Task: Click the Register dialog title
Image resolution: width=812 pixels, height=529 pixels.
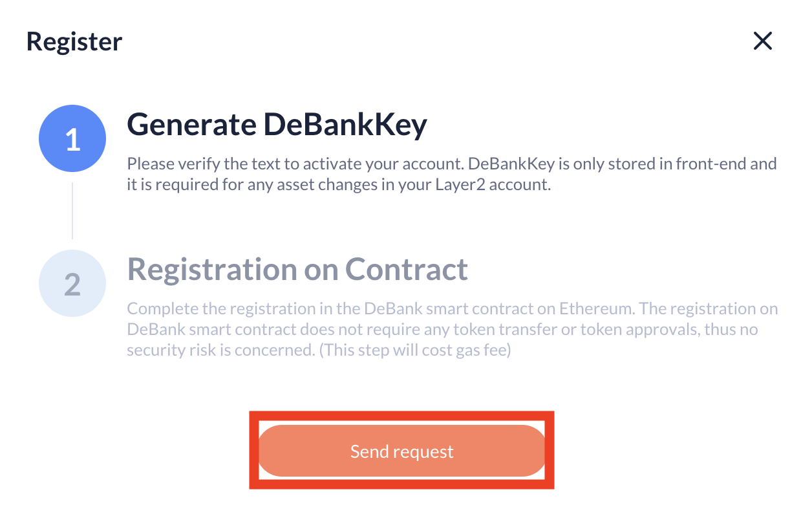Action: (x=74, y=41)
